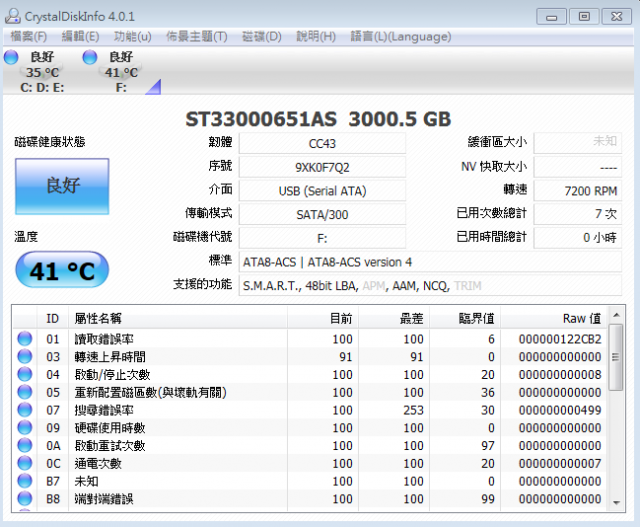Click the ID column header
The height and width of the screenshot is (527, 640).
[53, 318]
